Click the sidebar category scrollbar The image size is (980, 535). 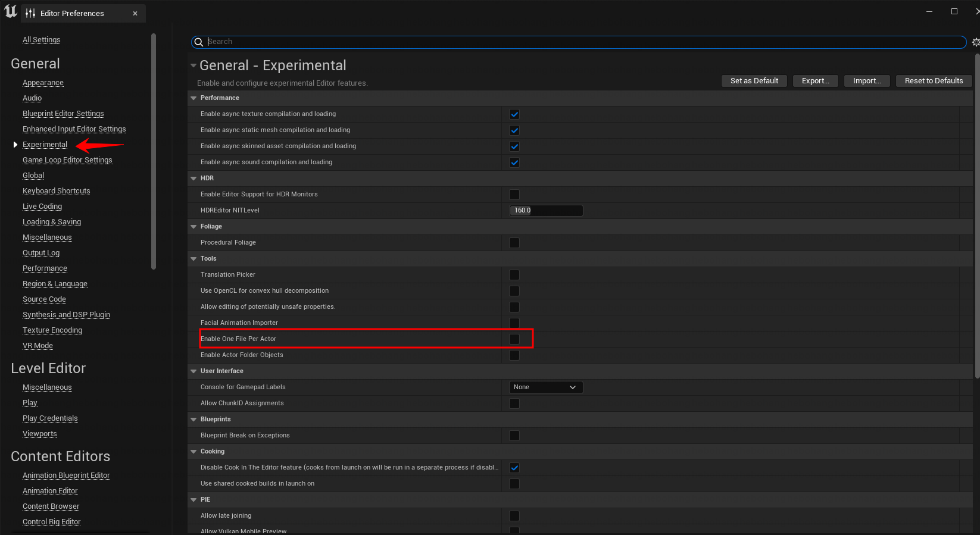[x=154, y=152]
